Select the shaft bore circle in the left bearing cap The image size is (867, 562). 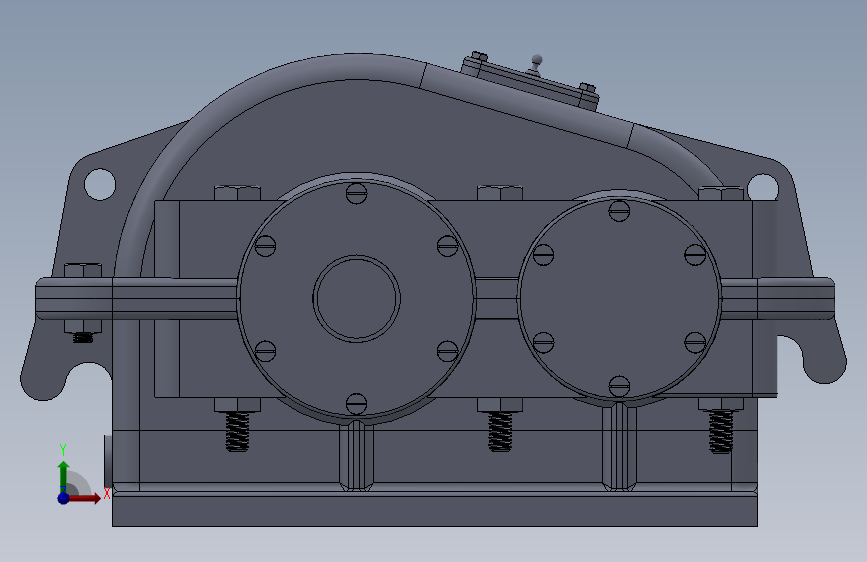[x=357, y=299]
